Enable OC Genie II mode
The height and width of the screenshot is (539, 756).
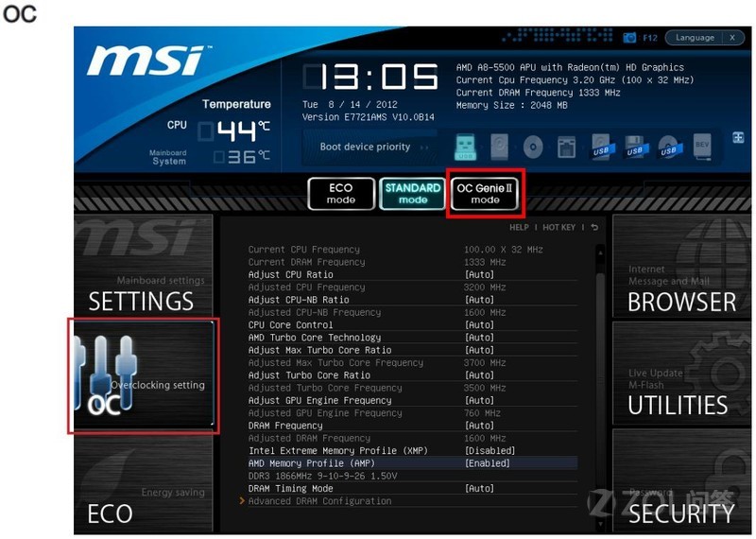pyautogui.click(x=485, y=194)
